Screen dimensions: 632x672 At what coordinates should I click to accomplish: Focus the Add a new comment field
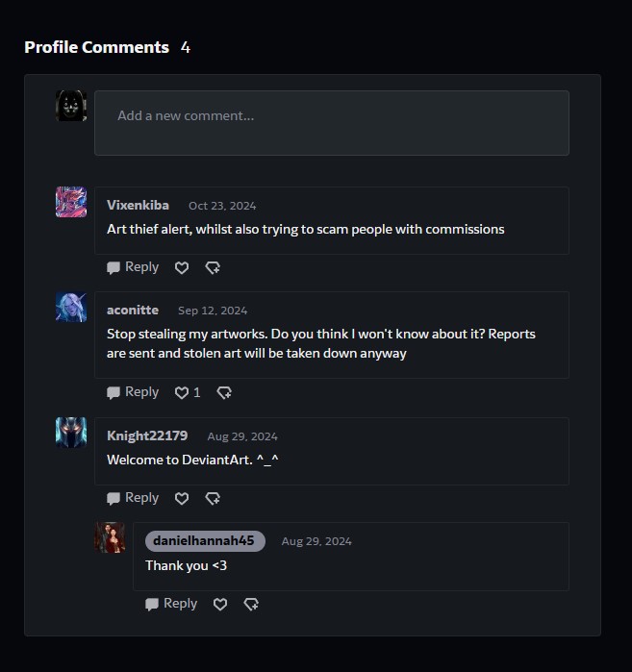click(331, 122)
